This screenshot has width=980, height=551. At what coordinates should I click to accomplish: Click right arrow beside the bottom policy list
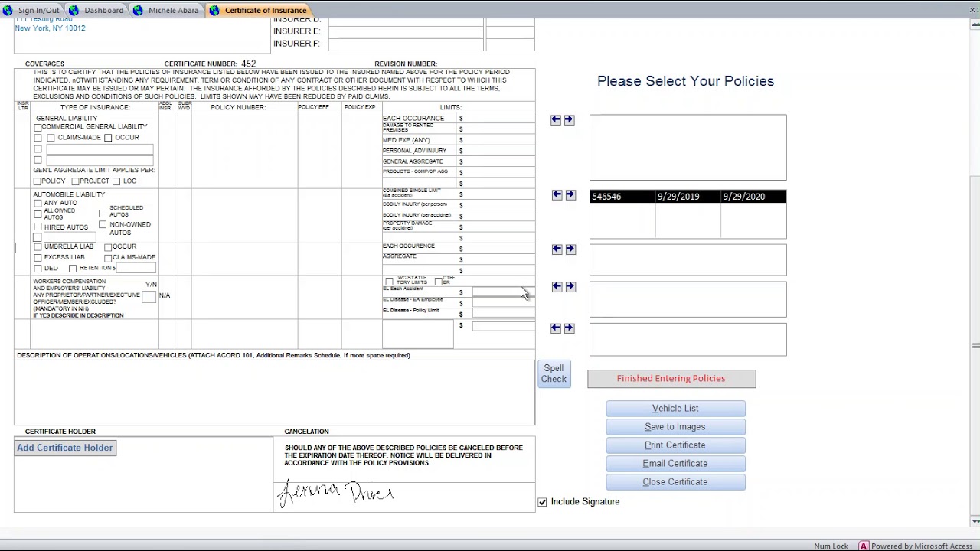569,328
